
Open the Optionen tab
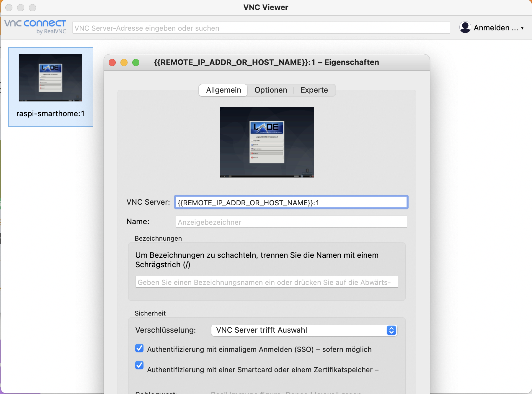coord(270,90)
